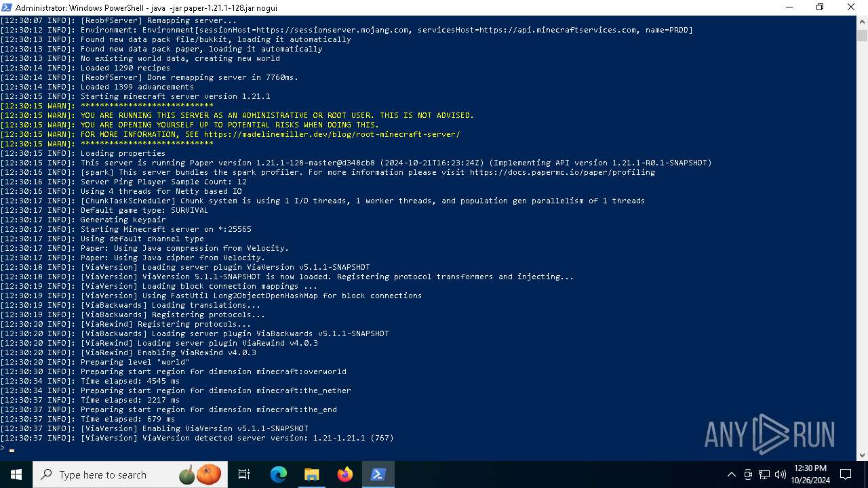Open the volume speaker tray icon
The image size is (868, 488).
click(781, 474)
